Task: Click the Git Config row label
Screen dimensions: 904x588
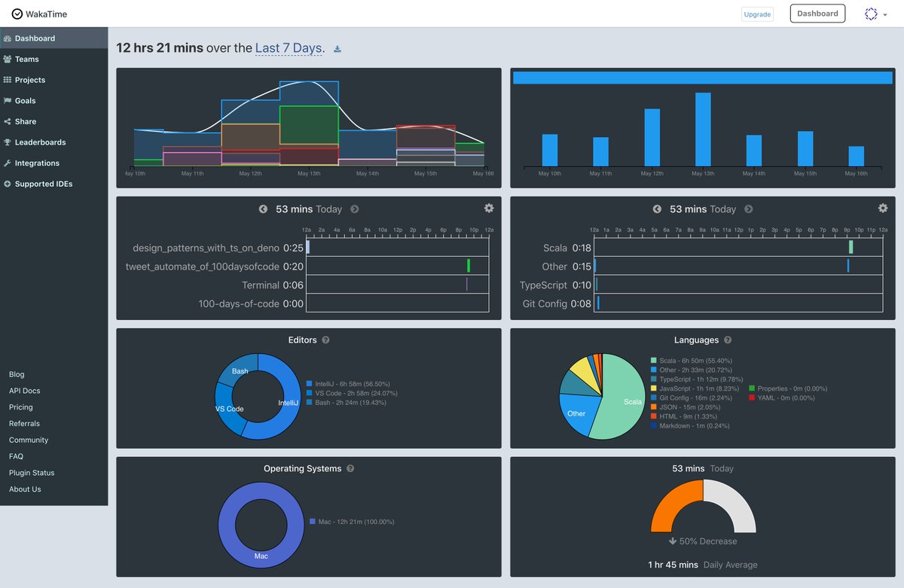Action: tap(545, 304)
